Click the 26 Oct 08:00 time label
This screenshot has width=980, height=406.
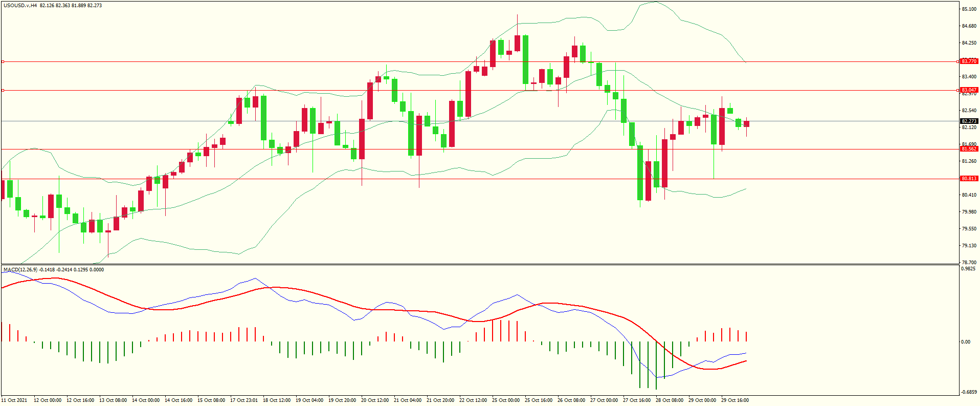[571, 400]
